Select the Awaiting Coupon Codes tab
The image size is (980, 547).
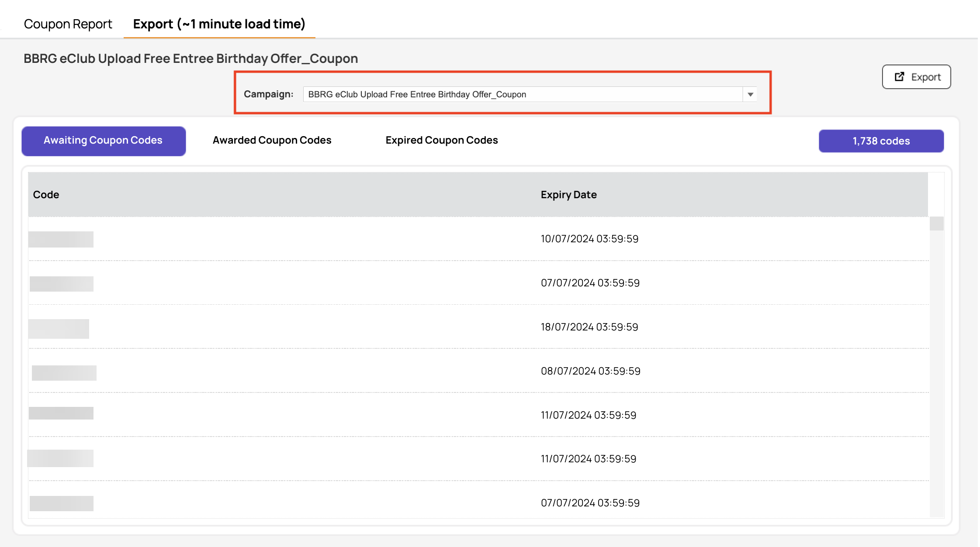[x=104, y=141]
